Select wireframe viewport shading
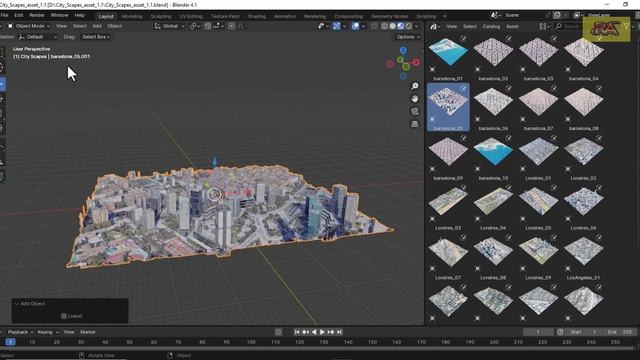The image size is (640, 360). [x=384, y=26]
